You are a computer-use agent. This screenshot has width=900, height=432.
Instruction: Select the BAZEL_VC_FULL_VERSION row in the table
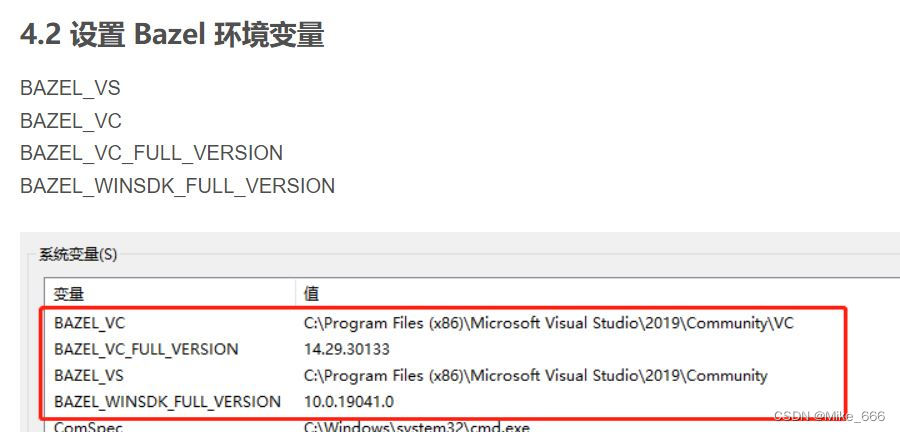coord(146,349)
